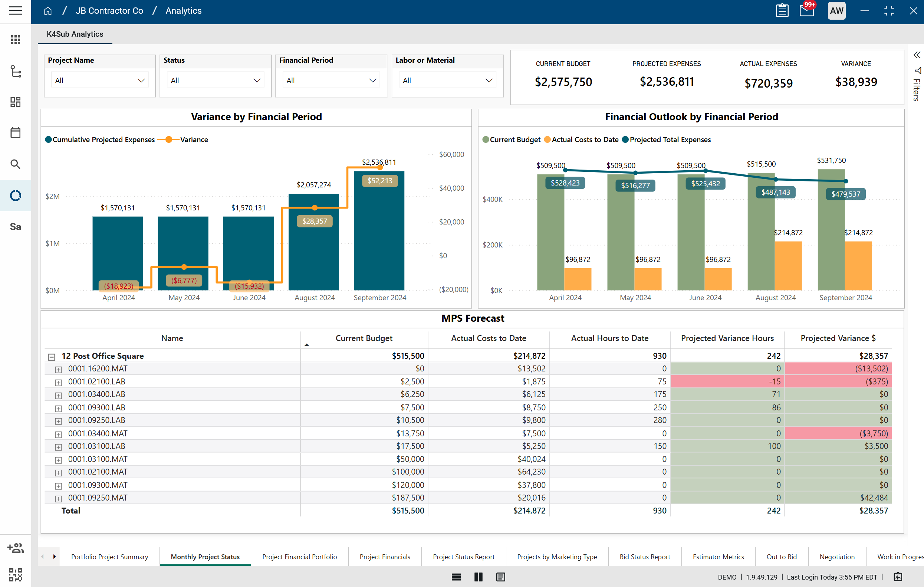Click the add users icon in sidebar
This screenshot has width=924, height=587.
tap(15, 548)
